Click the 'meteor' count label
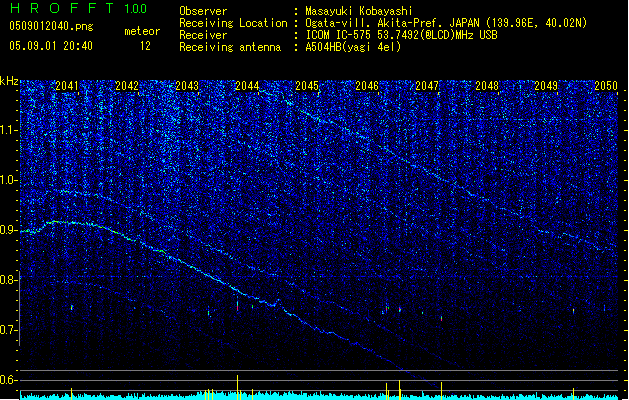The height and width of the screenshot is (400, 629). (142, 31)
